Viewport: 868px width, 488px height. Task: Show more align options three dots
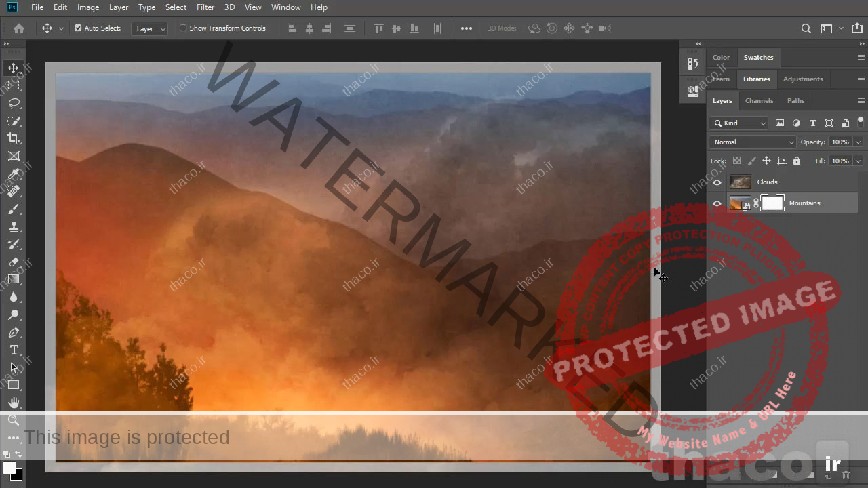click(467, 28)
